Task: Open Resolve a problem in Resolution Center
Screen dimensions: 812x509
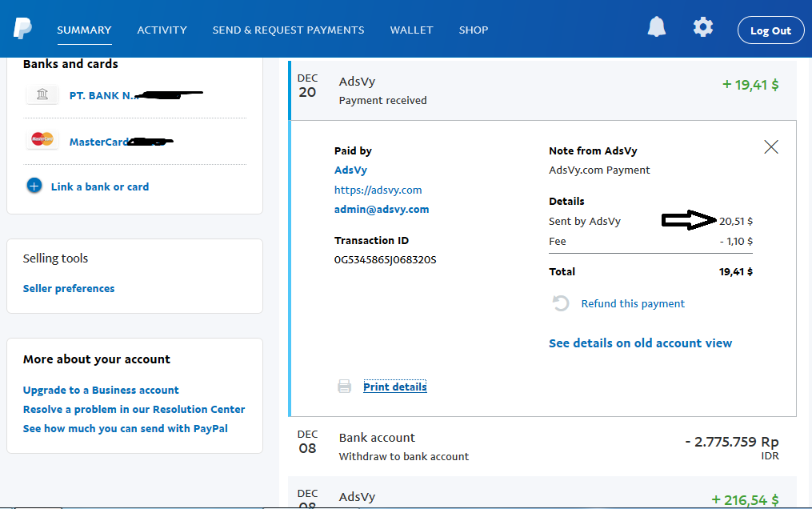Action: click(134, 409)
